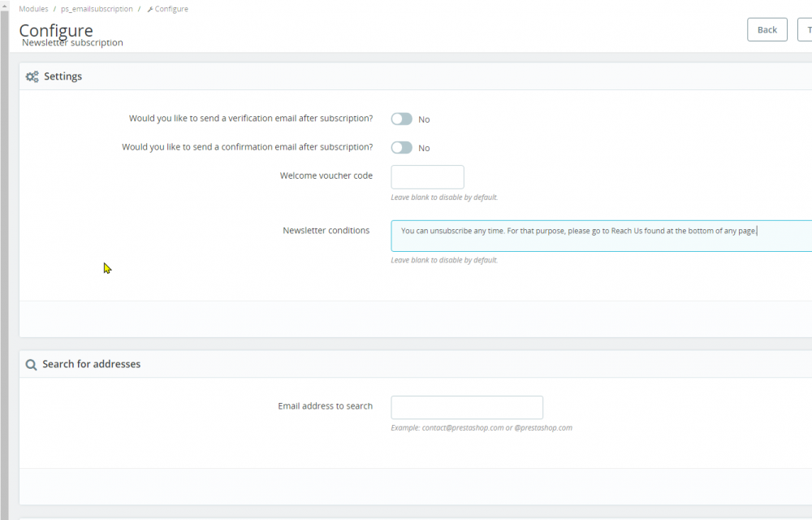Viewport: 812px width, 520px height.
Task: Click inside the Newsletter conditions textarea
Action: coord(601,236)
